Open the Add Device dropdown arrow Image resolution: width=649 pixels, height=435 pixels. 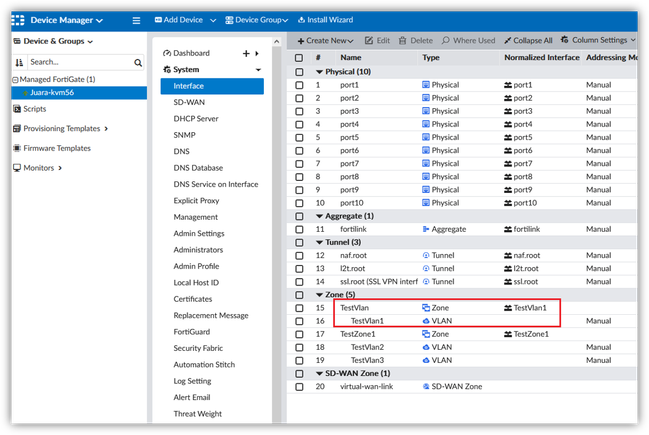tap(213, 20)
